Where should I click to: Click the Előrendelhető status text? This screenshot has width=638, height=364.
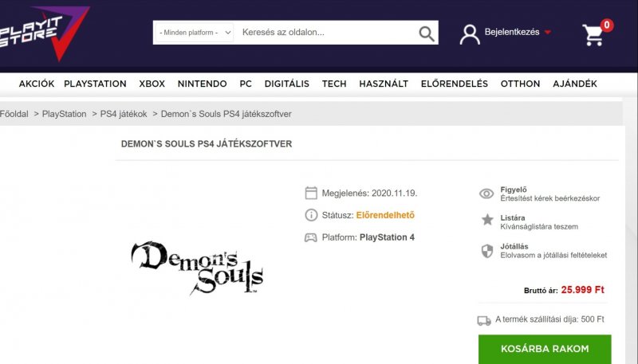click(385, 215)
